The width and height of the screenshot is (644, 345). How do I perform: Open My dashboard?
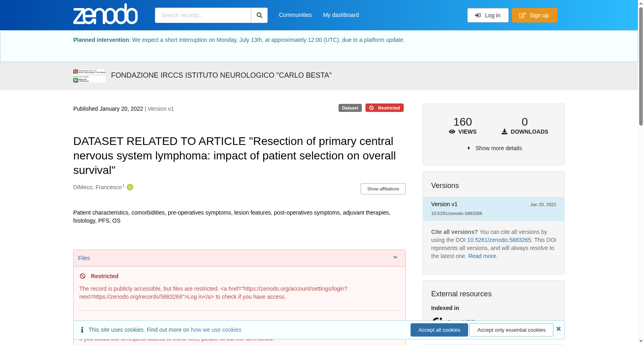click(341, 15)
